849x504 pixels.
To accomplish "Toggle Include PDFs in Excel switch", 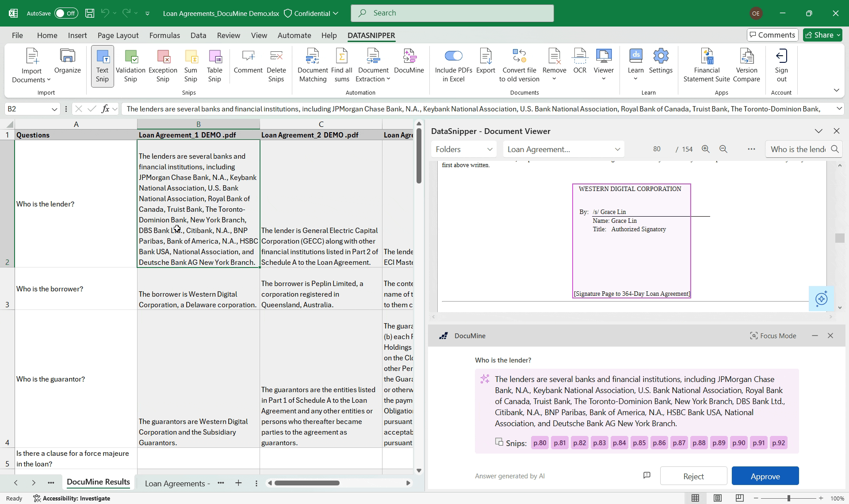I will pos(453,56).
